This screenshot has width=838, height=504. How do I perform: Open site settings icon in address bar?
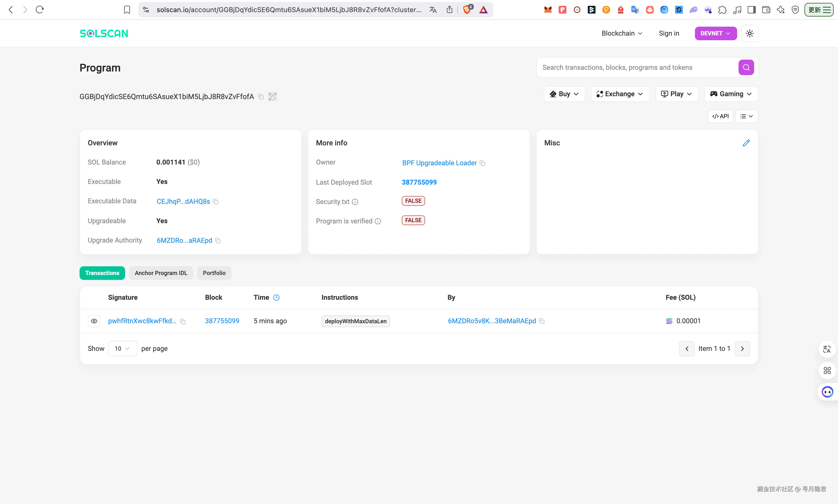coord(146,10)
